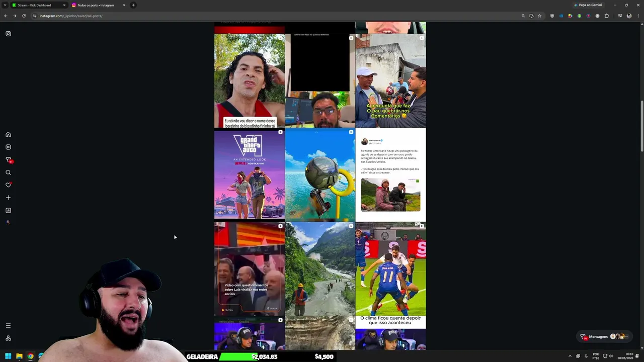Open the Chrome profile avatar

629,16
